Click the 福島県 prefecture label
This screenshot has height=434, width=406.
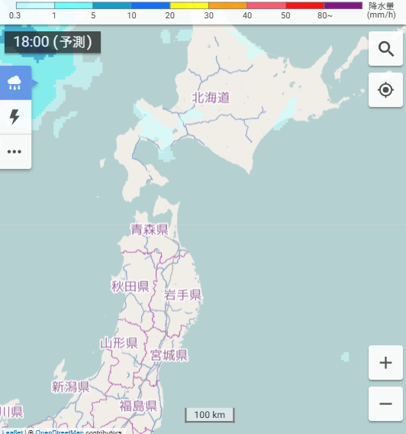(138, 406)
